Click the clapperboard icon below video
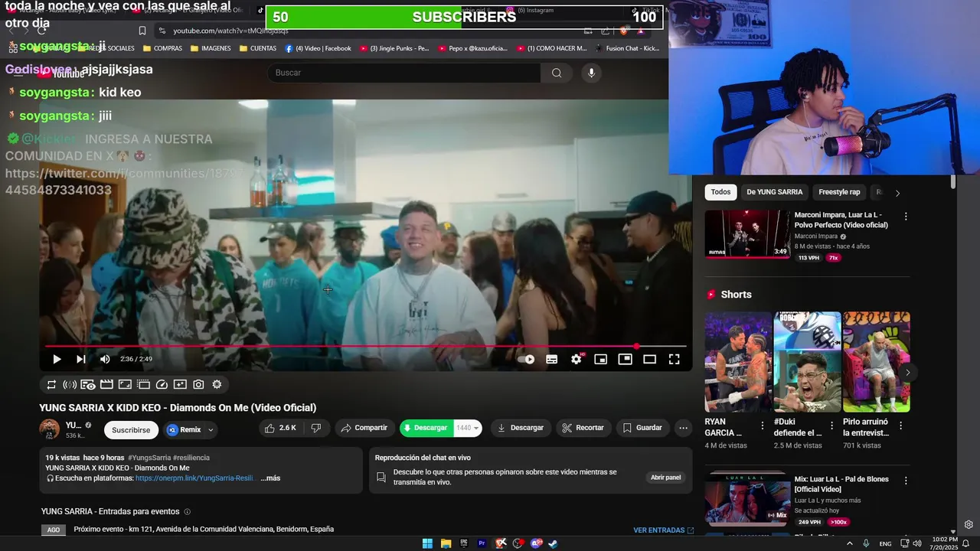 coord(106,384)
